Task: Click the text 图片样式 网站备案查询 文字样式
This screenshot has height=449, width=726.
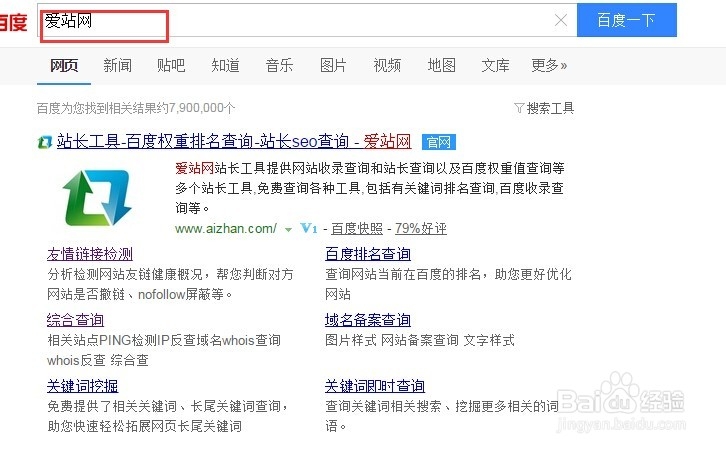Action: coord(420,340)
